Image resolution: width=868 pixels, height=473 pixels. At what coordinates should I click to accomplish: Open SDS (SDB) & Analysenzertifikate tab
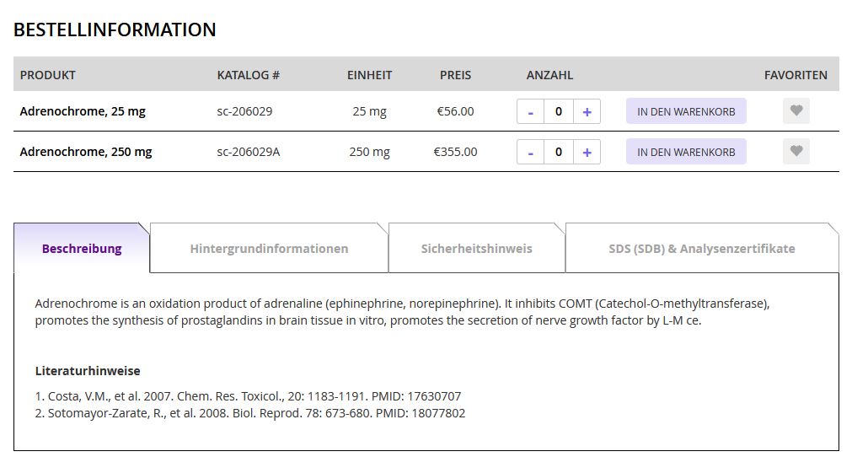pos(701,249)
